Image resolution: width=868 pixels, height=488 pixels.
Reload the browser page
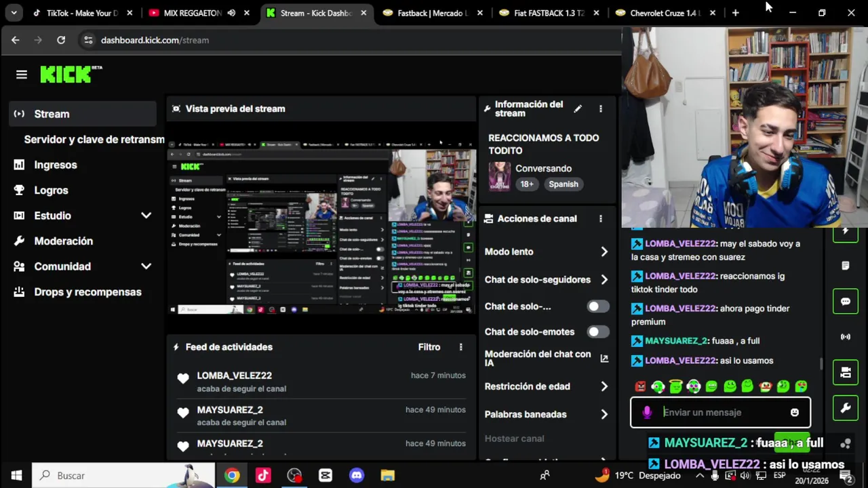click(61, 40)
